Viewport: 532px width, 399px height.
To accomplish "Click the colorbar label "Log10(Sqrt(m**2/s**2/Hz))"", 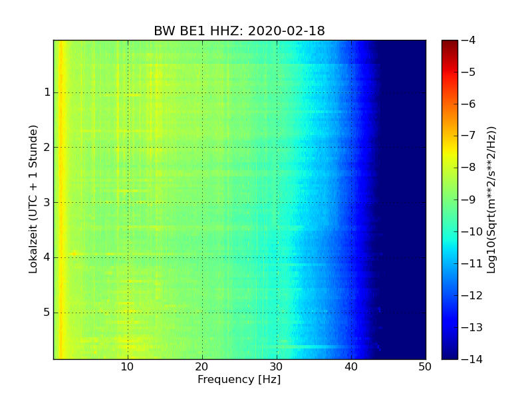I will coord(491,200).
